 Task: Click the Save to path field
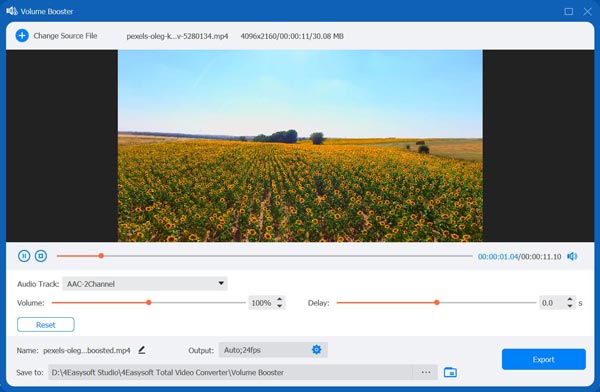tap(230, 372)
